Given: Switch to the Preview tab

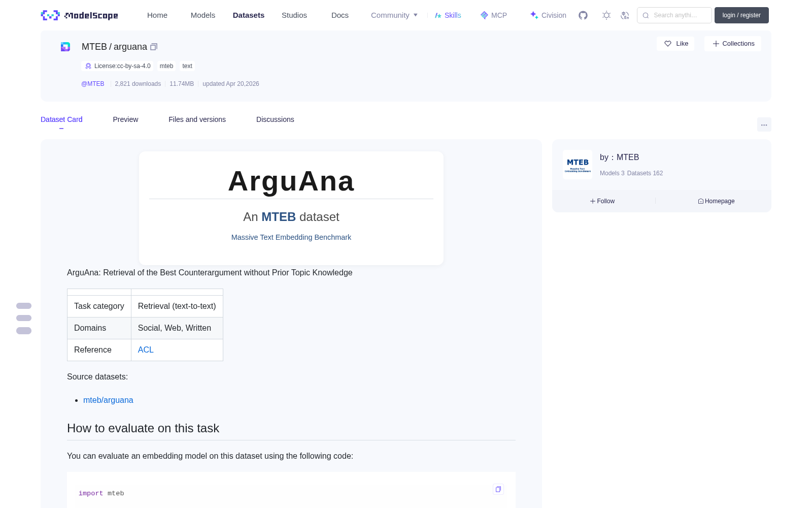Looking at the screenshot, I should click(x=125, y=119).
